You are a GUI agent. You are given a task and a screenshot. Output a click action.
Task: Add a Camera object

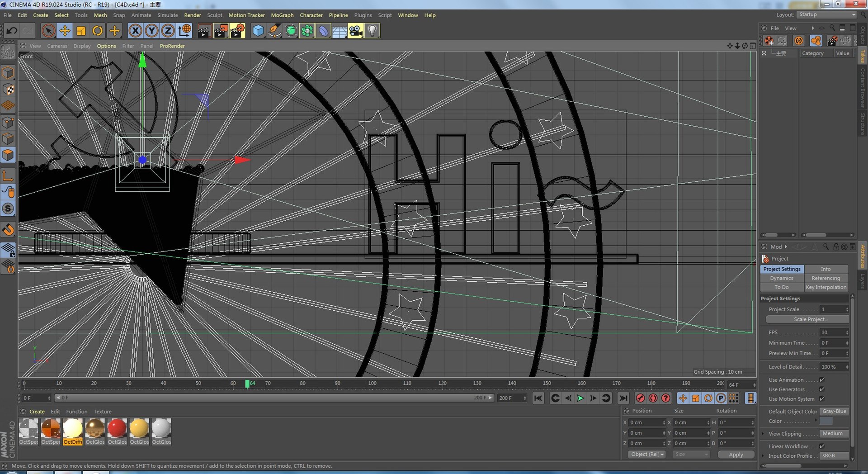point(356,31)
